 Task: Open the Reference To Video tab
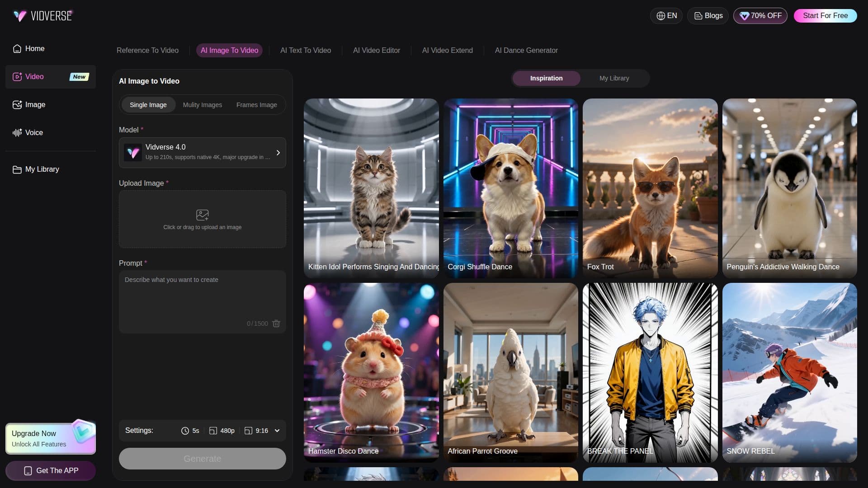coord(147,51)
